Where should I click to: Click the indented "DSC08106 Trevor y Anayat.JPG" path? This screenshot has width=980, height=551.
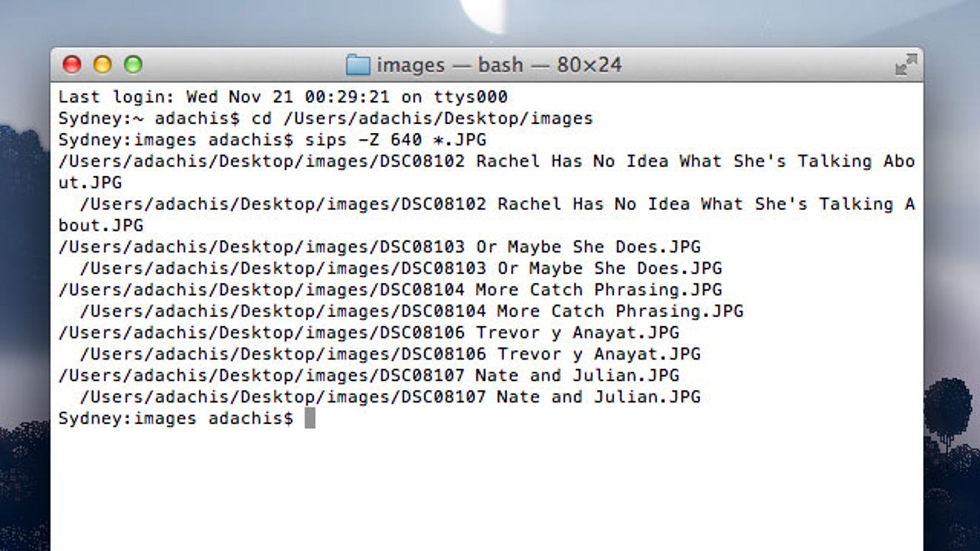390,354
